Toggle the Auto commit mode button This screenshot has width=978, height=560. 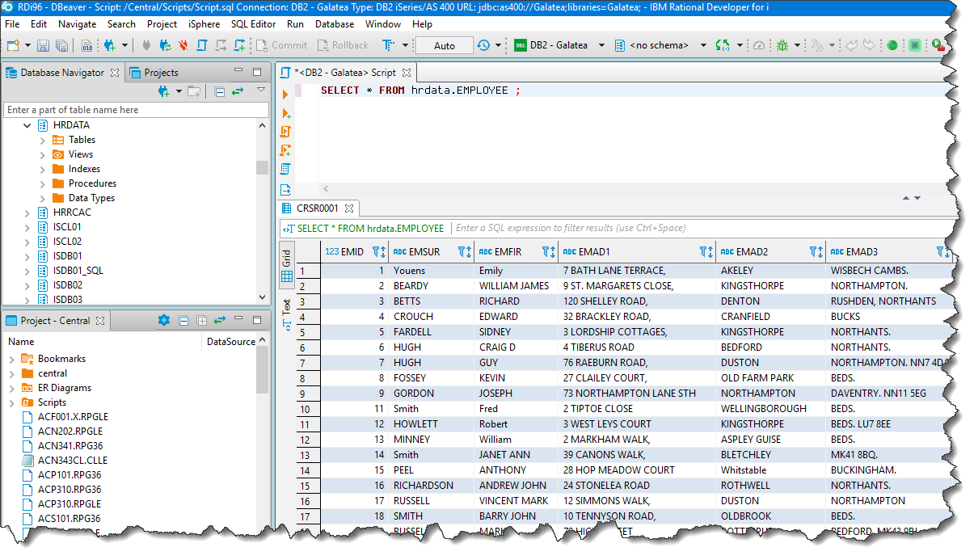click(x=444, y=46)
